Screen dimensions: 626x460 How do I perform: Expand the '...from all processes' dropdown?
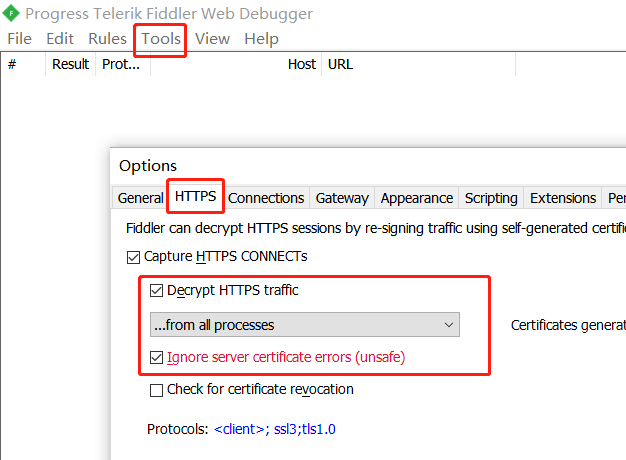tap(305, 325)
